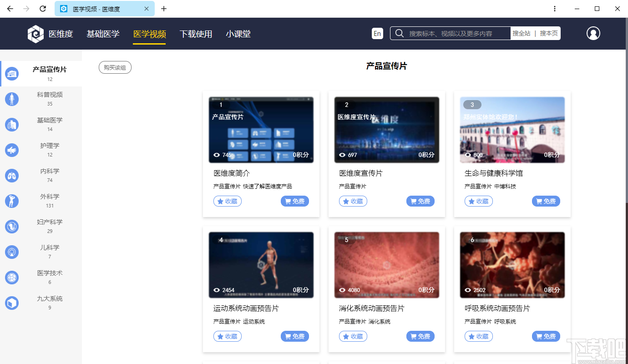Switch to the 基础医学 tab
This screenshot has width=628, height=364.
pyautogui.click(x=103, y=33)
